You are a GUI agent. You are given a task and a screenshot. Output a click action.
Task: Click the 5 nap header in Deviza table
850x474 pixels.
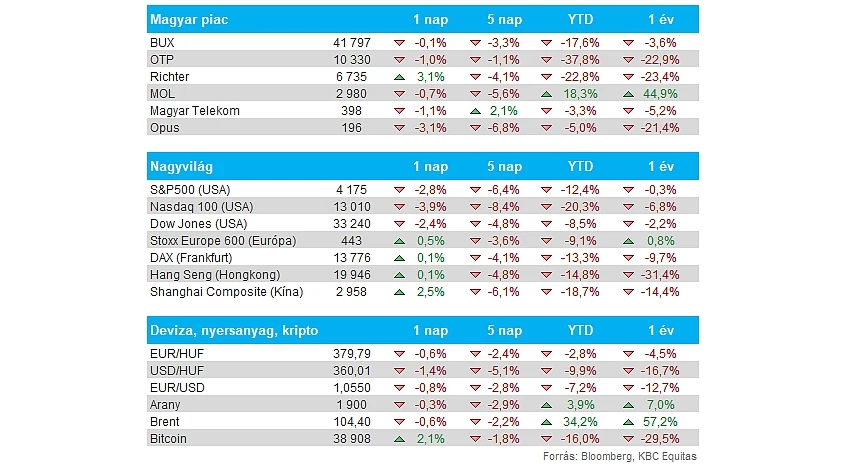tap(504, 330)
